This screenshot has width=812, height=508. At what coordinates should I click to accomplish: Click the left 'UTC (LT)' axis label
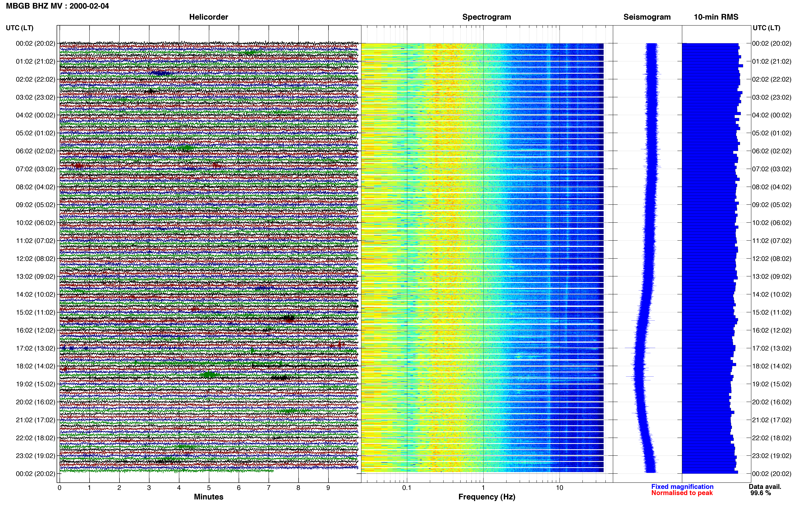[20, 28]
